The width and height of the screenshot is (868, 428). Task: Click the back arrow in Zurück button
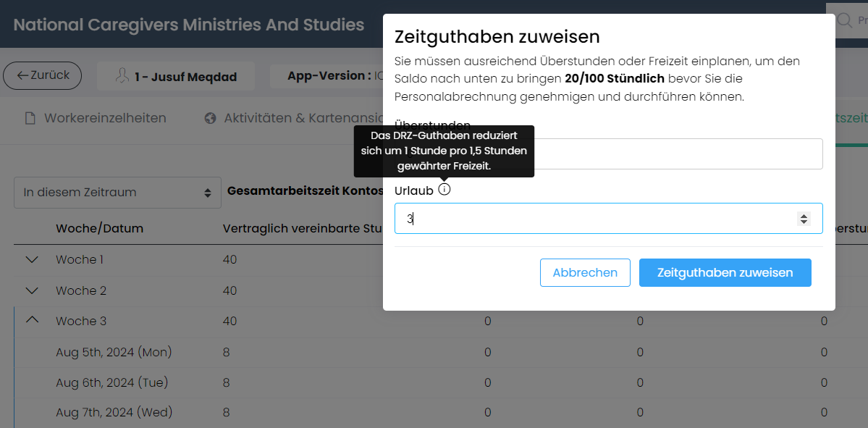tap(22, 75)
